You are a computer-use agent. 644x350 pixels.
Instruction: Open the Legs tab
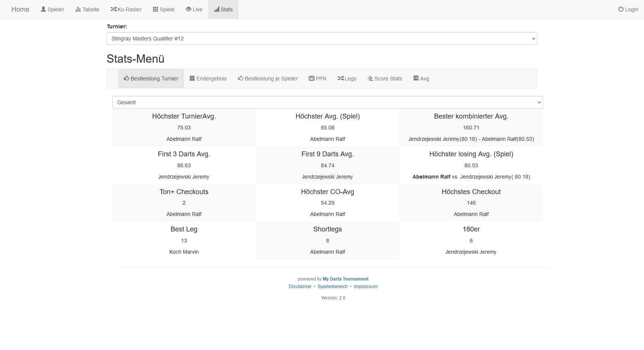pyautogui.click(x=347, y=79)
